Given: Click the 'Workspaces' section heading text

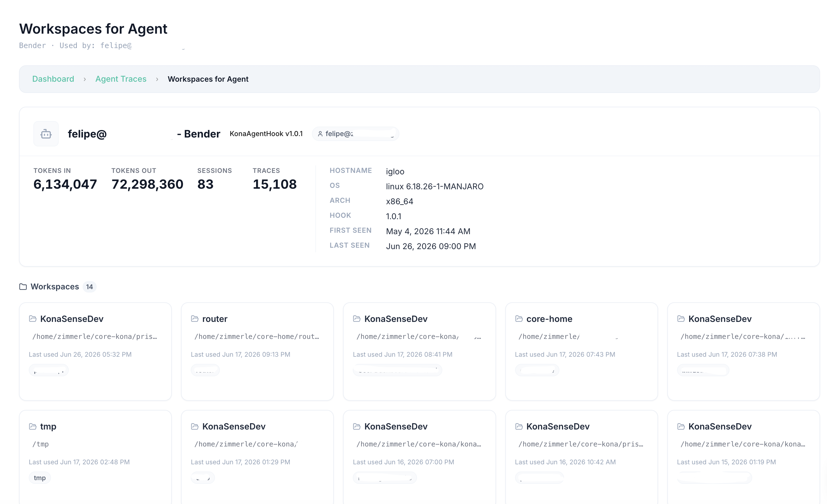Looking at the screenshot, I should tap(55, 287).
